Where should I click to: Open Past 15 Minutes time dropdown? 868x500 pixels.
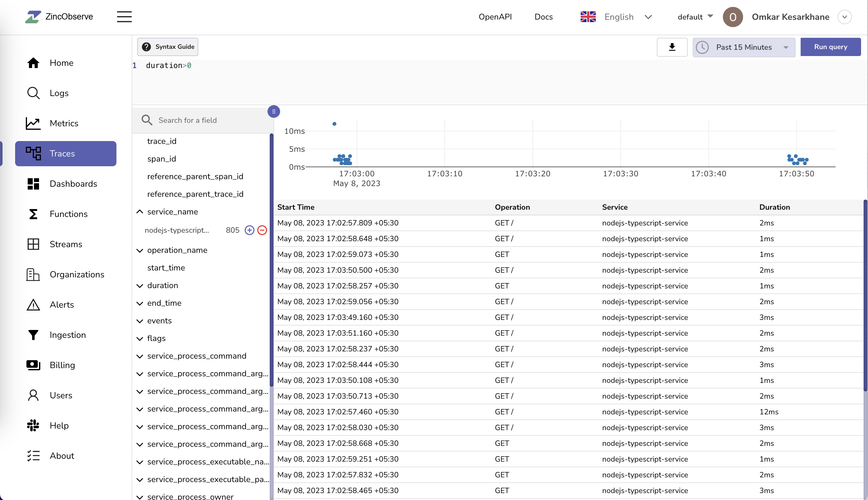click(743, 48)
